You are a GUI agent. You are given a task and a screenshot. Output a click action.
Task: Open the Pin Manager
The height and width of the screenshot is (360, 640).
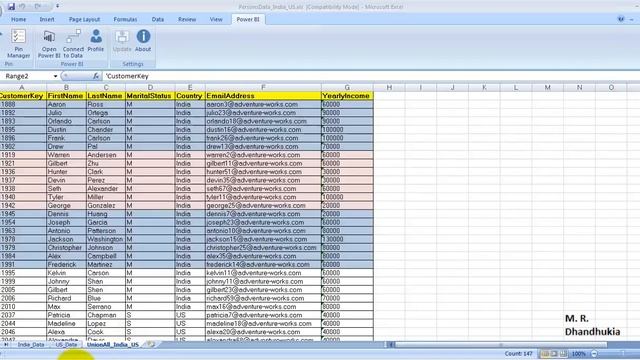tap(18, 44)
